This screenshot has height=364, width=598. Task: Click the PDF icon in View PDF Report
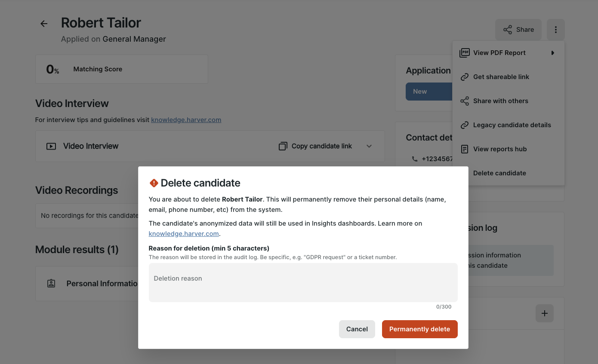pos(464,53)
